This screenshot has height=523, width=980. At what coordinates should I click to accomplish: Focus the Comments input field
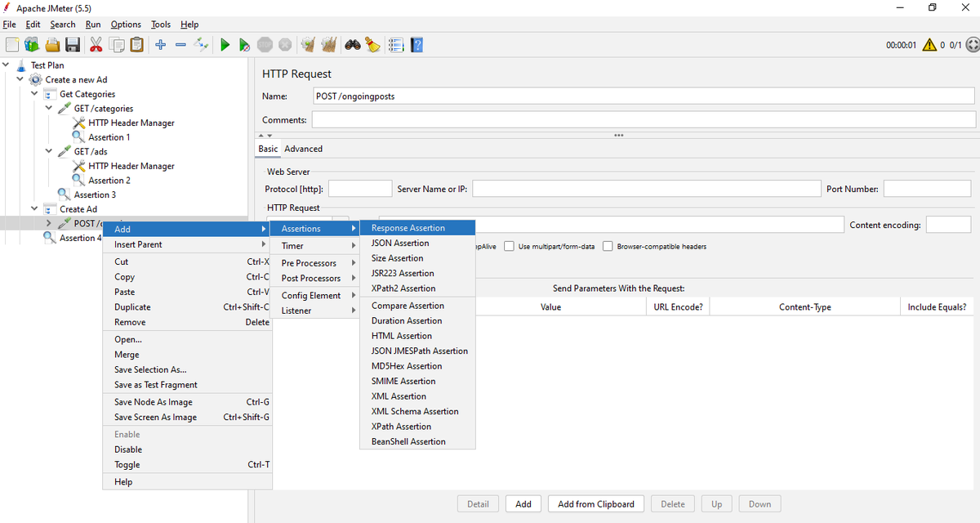644,119
